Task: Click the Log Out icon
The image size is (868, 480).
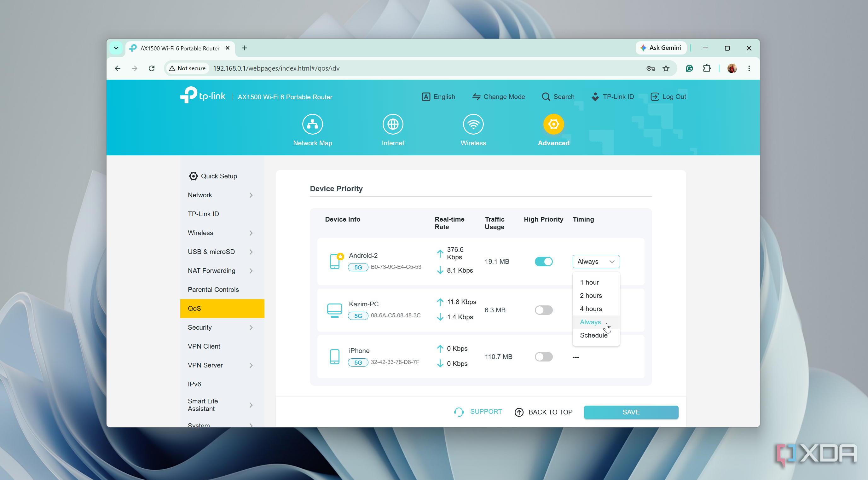Action: click(x=654, y=97)
